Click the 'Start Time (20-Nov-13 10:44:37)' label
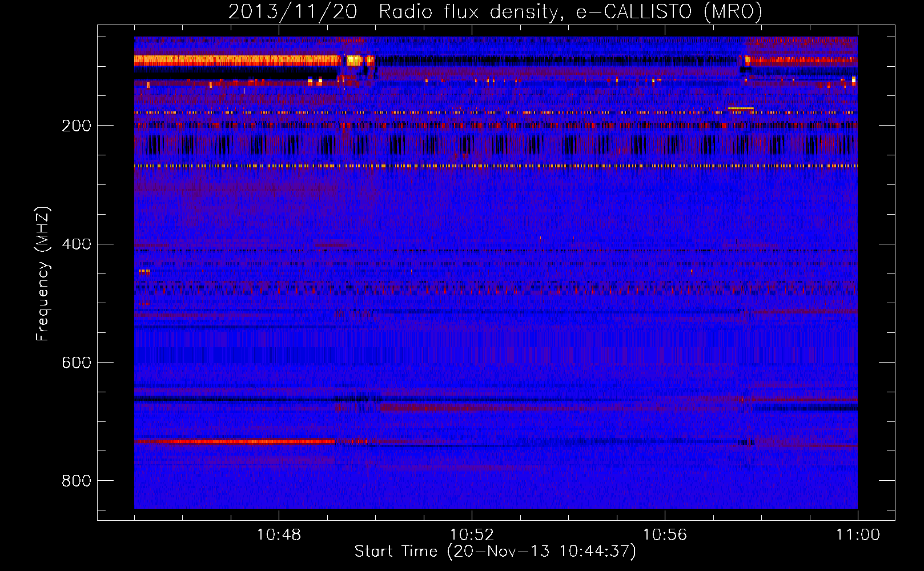This screenshot has width=924, height=571. [x=495, y=552]
